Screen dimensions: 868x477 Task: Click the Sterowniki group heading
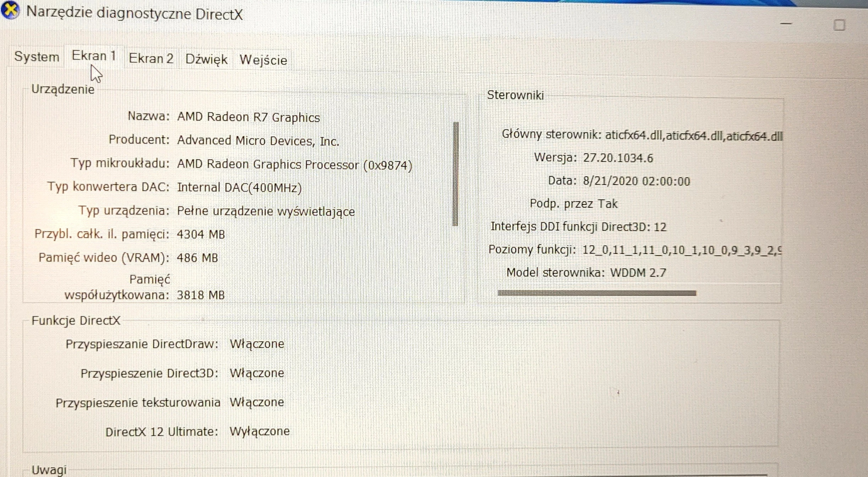(515, 95)
